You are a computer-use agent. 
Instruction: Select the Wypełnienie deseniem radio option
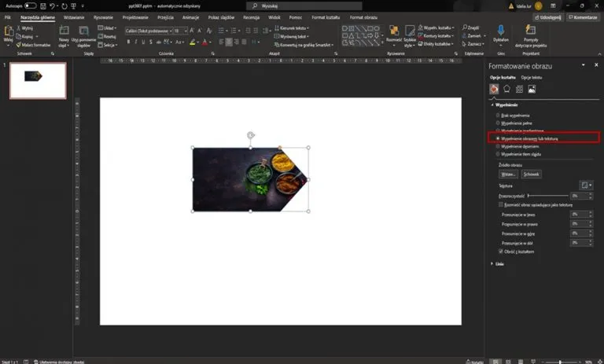coord(497,146)
